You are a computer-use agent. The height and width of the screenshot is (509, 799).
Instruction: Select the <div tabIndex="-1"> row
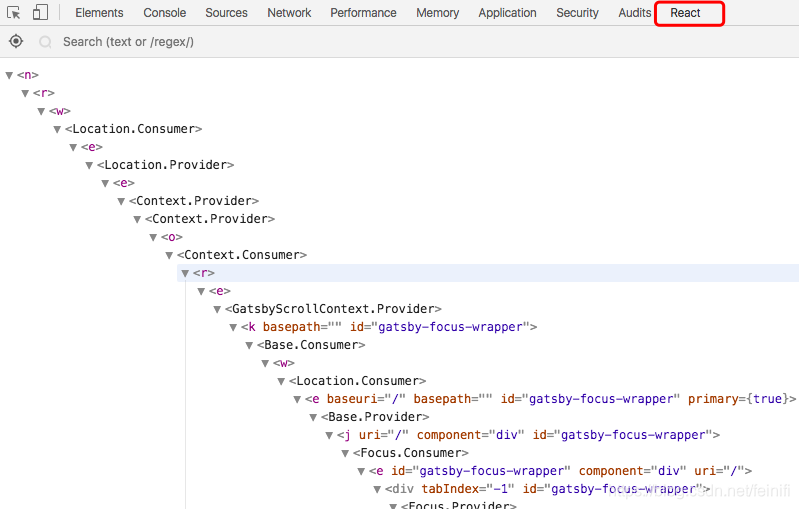547,489
